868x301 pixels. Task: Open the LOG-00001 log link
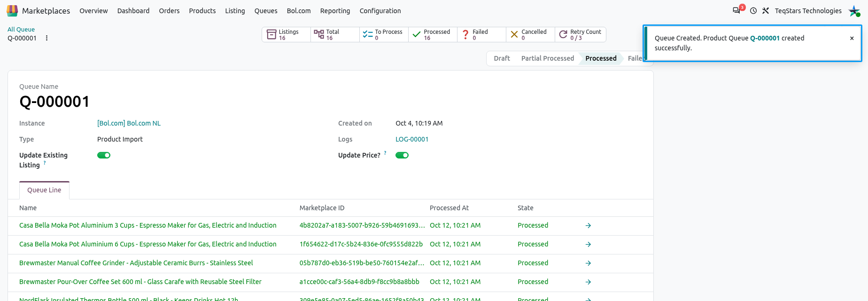(412, 139)
